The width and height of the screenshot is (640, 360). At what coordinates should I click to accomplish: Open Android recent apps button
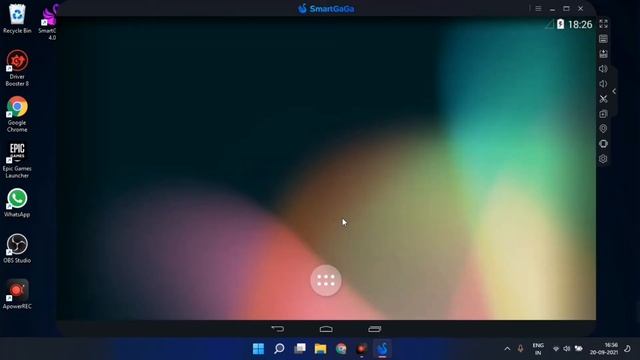click(374, 329)
